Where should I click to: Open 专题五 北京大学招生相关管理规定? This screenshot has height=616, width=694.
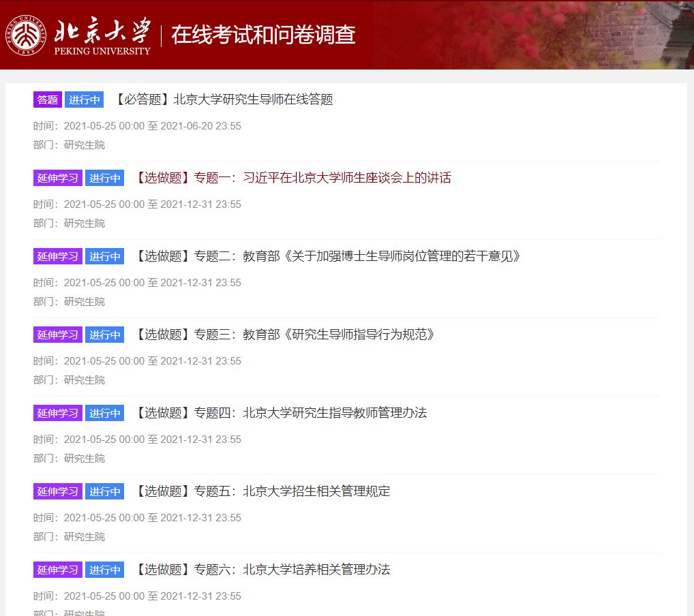(262, 491)
